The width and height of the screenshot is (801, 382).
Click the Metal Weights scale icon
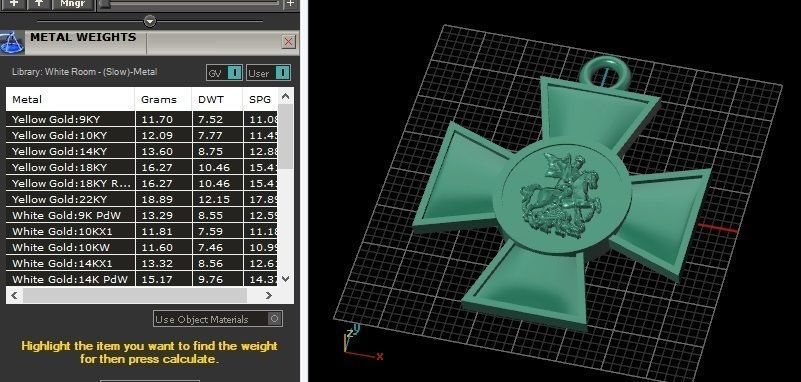(x=12, y=43)
